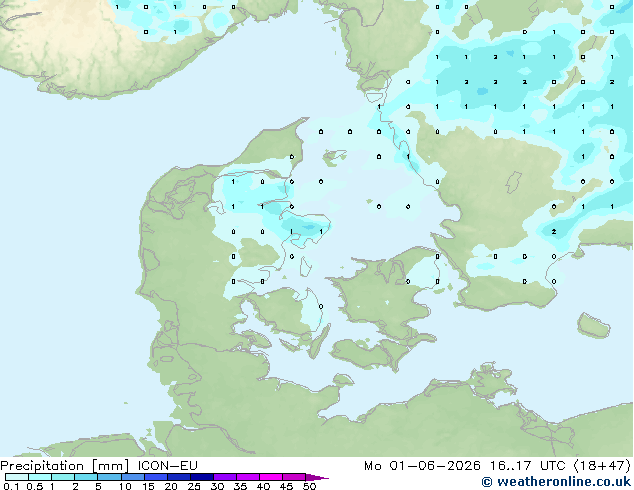Screen dimensions: 634x490
Task: Click the "15" legend scale label
Action: click(x=148, y=486)
